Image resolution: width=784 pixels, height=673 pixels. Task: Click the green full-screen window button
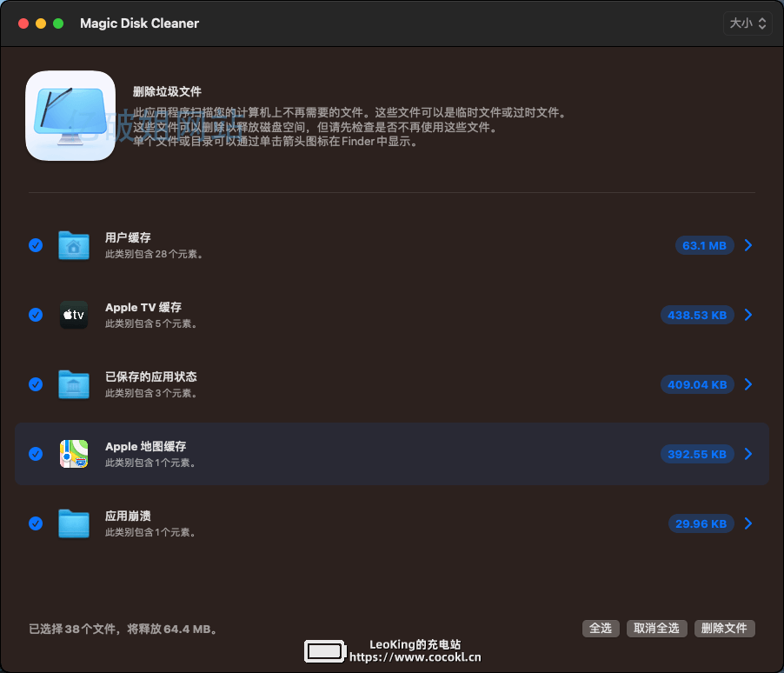tap(58, 23)
